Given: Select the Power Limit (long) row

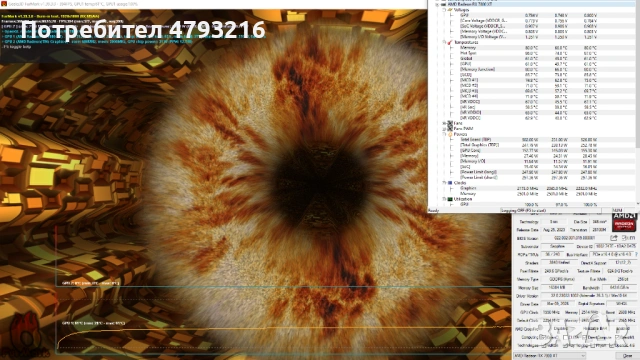Looking at the screenshot, I should [531, 172].
